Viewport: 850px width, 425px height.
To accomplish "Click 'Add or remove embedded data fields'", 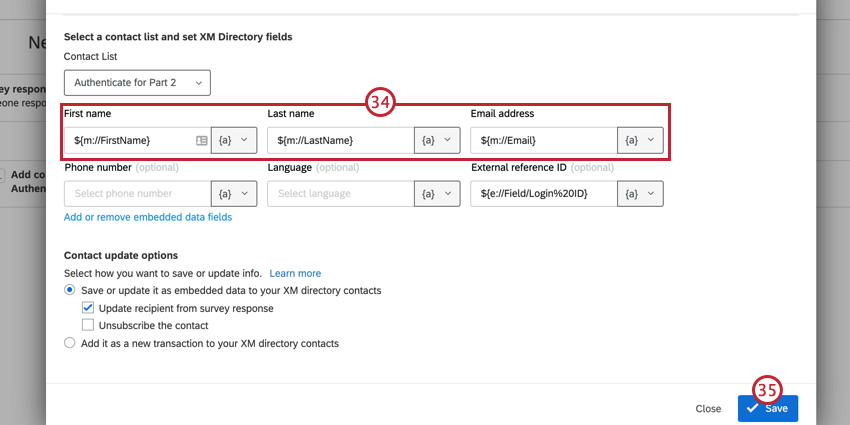I will pyautogui.click(x=148, y=217).
